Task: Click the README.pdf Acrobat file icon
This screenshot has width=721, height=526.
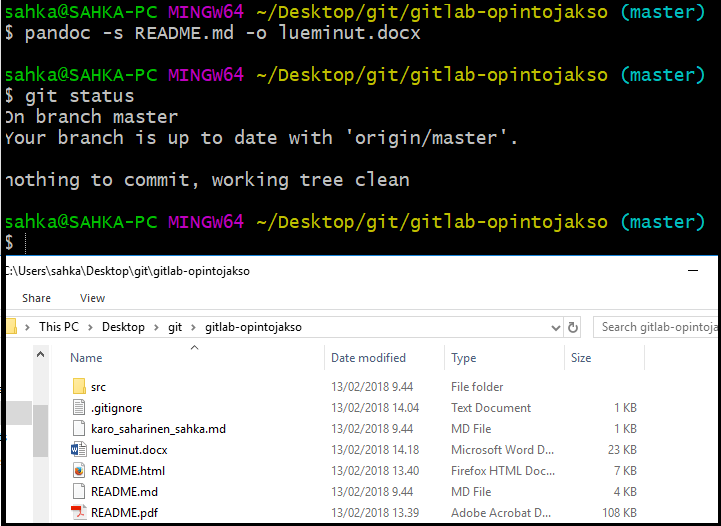Action: pyautogui.click(x=80, y=513)
